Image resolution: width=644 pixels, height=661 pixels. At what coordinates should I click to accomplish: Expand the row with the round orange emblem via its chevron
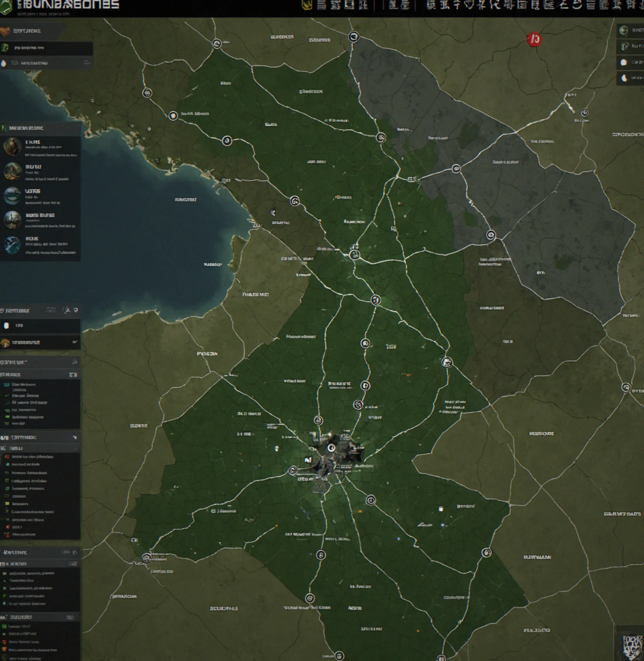[x=75, y=342]
